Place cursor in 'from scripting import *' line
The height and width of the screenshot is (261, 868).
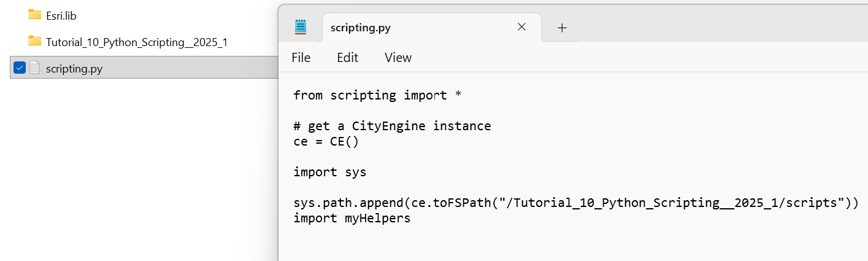pyautogui.click(x=377, y=95)
